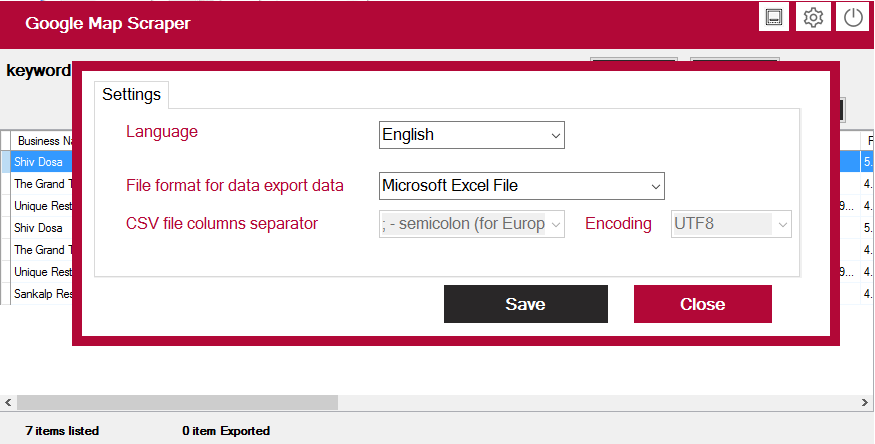Click the Business Name column header

[42, 141]
